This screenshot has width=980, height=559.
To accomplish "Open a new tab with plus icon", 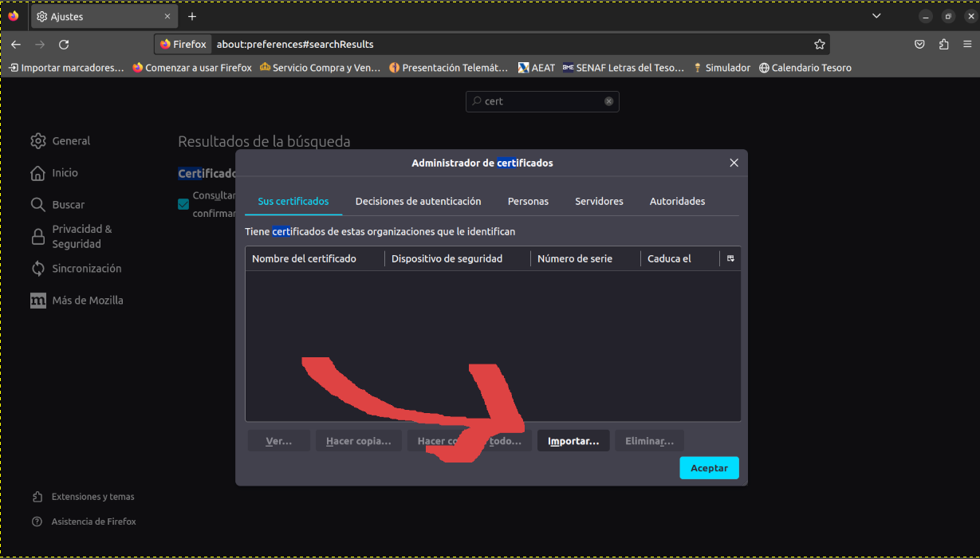I will tap(192, 16).
